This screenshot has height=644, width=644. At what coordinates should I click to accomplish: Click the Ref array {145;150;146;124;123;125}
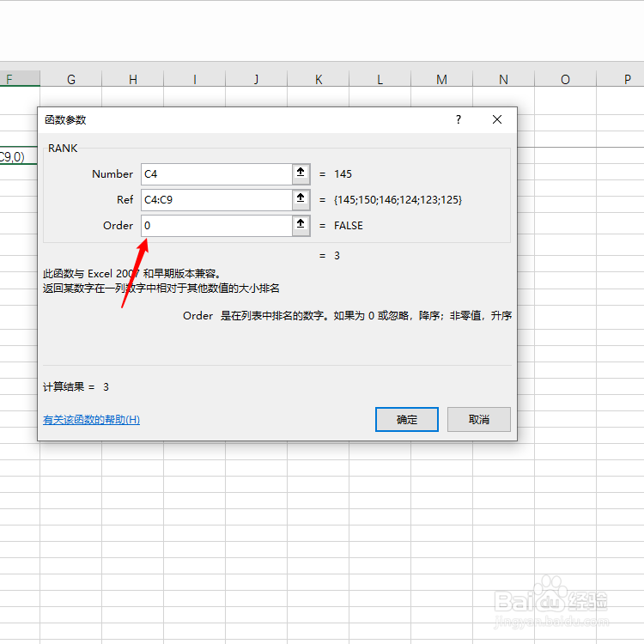pyautogui.click(x=398, y=200)
